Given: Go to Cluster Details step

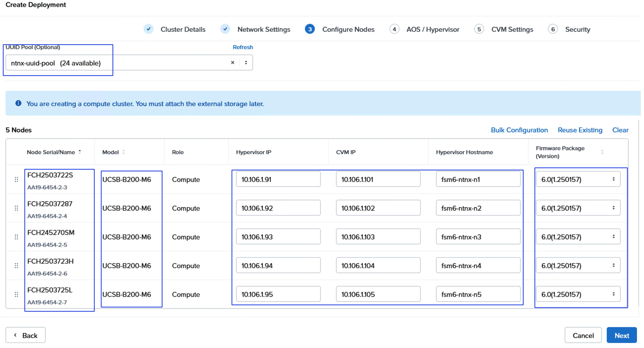Looking at the screenshot, I should point(183,29).
